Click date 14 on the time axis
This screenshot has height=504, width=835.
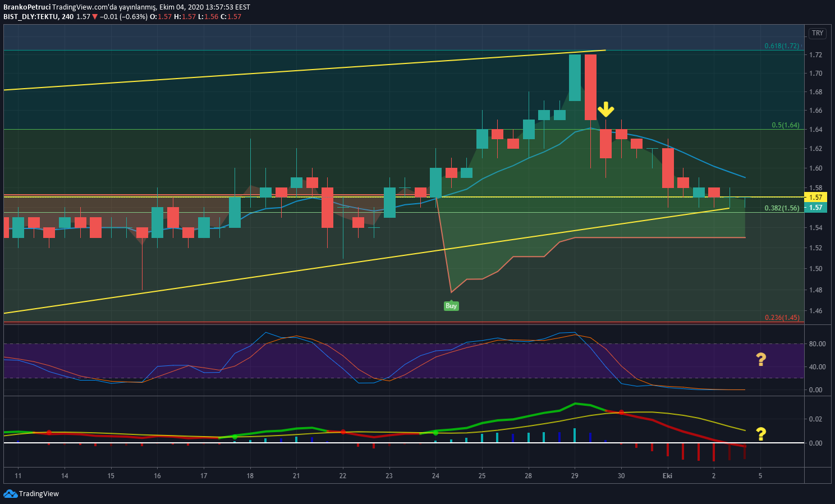click(x=65, y=476)
